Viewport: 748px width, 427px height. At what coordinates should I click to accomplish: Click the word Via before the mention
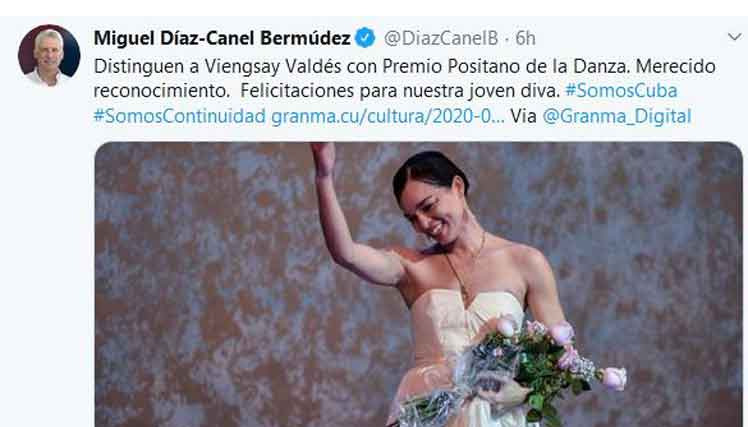tap(523, 116)
